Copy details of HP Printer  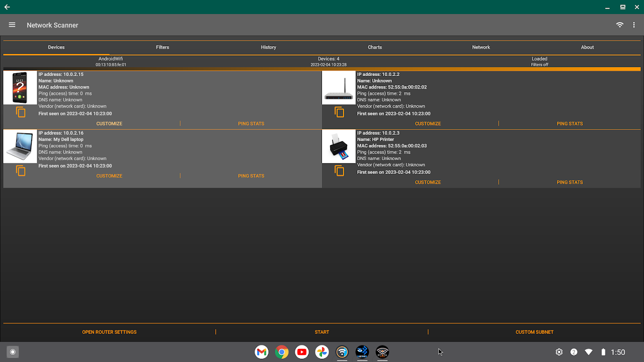click(x=339, y=170)
